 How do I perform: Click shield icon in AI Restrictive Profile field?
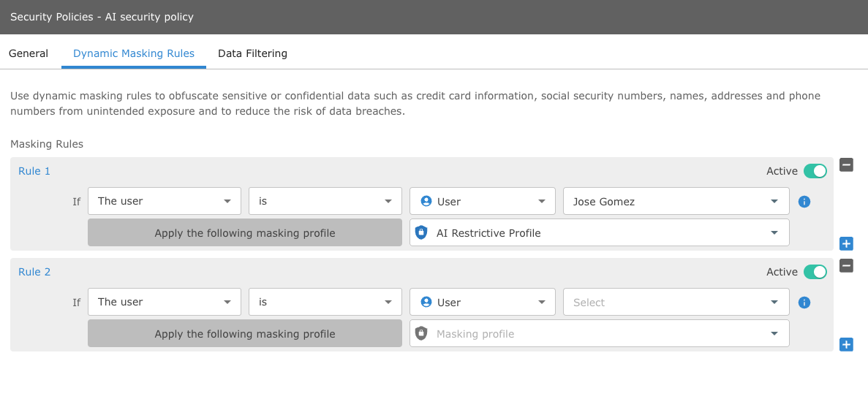tap(421, 233)
